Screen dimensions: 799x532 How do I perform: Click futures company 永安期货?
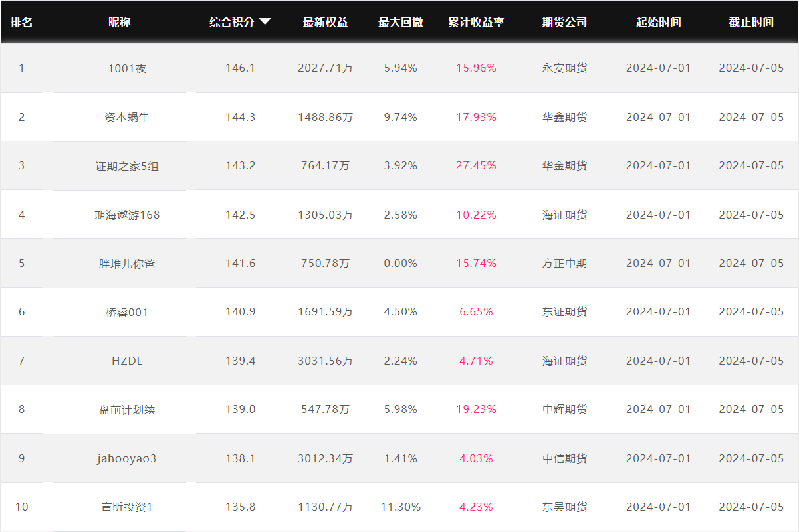tap(565, 68)
